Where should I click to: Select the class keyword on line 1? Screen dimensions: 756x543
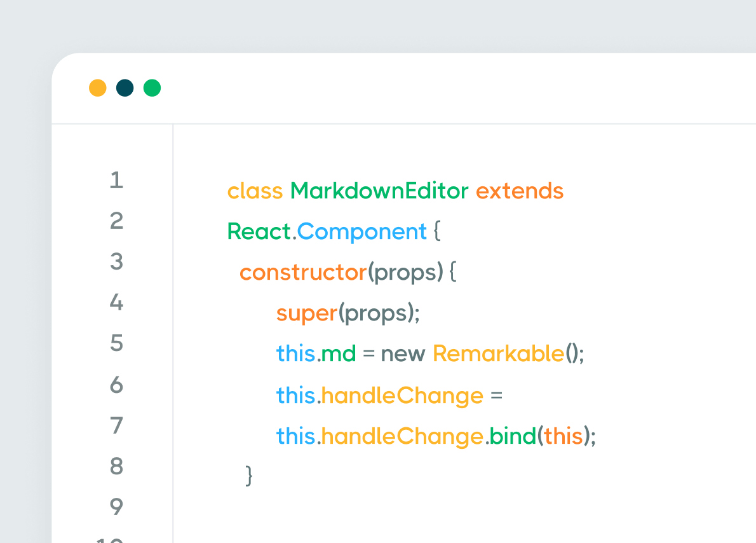point(255,190)
